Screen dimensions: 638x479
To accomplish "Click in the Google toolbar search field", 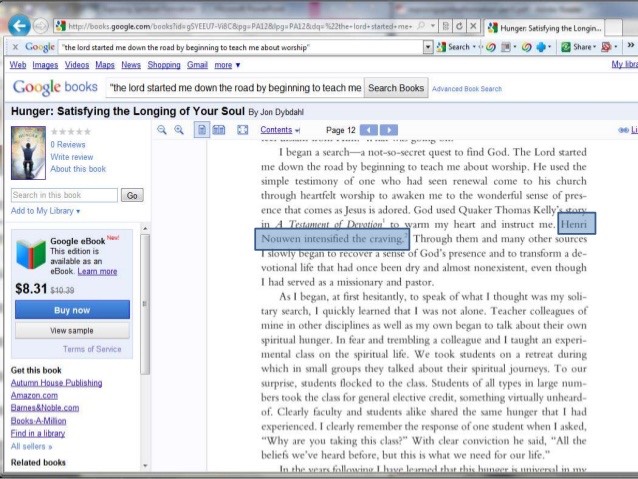I will tap(241, 47).
